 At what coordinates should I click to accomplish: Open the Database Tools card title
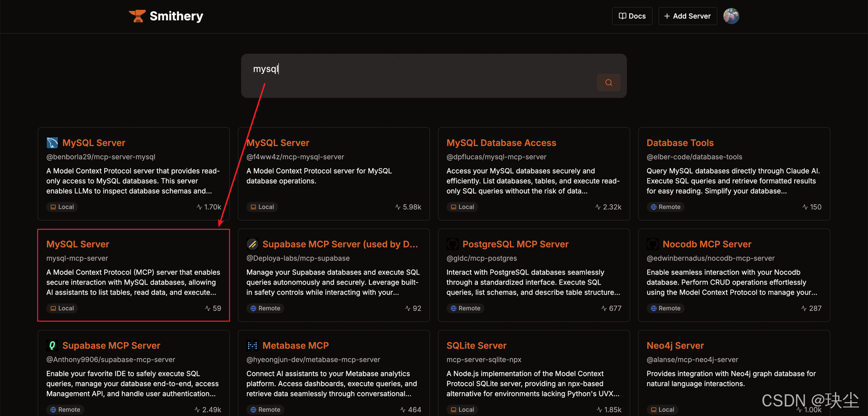680,143
